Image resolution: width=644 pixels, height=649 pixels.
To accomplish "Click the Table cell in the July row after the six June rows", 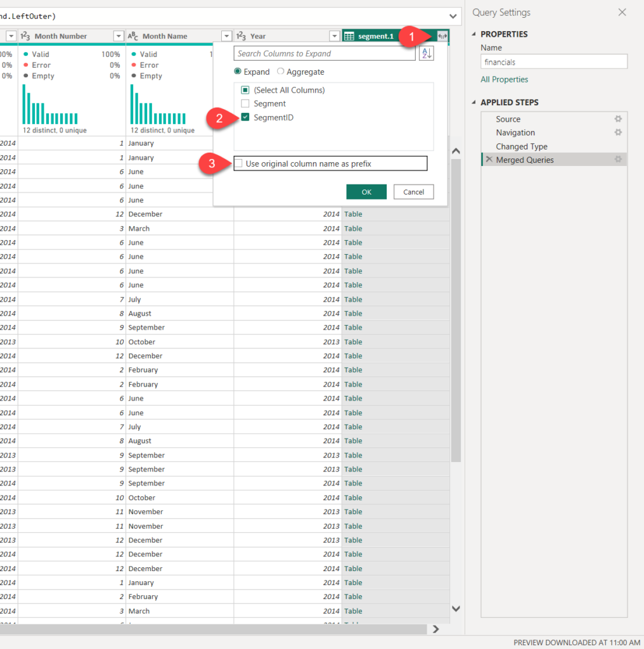I will tap(396, 299).
